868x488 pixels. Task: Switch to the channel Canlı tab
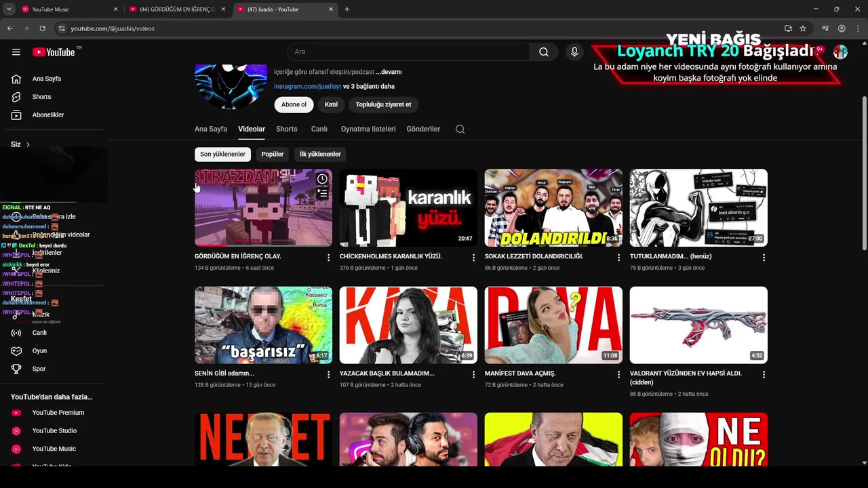[x=319, y=129]
